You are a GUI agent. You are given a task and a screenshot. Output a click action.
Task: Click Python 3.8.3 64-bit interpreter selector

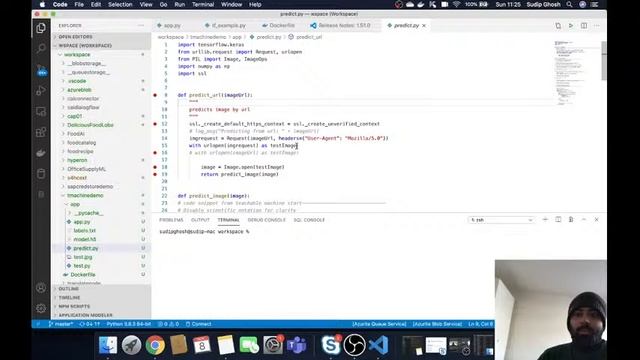pyautogui.click(x=129, y=324)
